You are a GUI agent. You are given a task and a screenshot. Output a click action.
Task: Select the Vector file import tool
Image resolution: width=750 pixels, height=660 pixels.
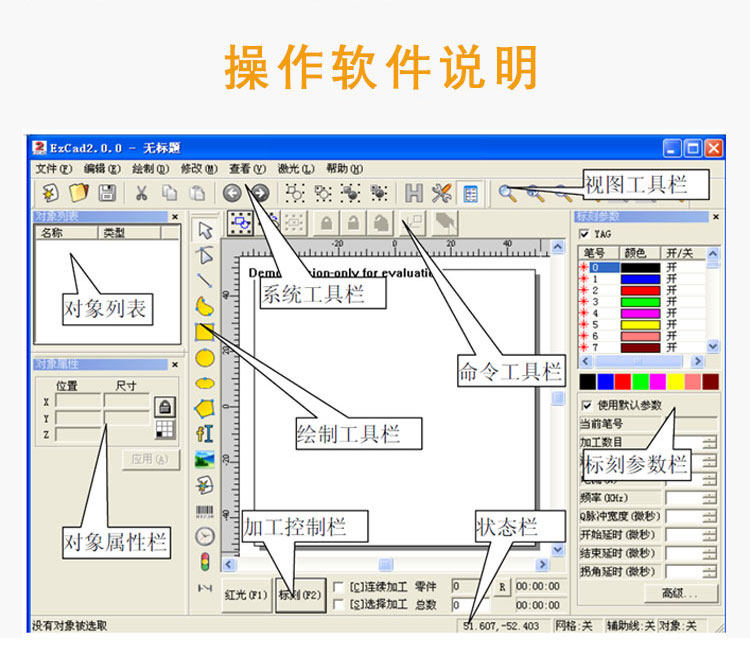(x=205, y=485)
